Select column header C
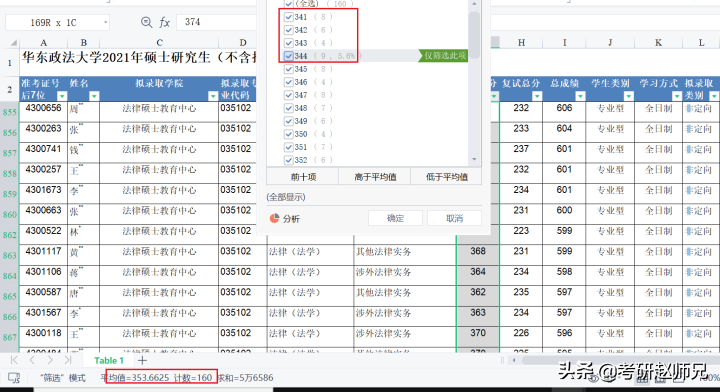Screen dimensions: 720x392 [x=159, y=43]
